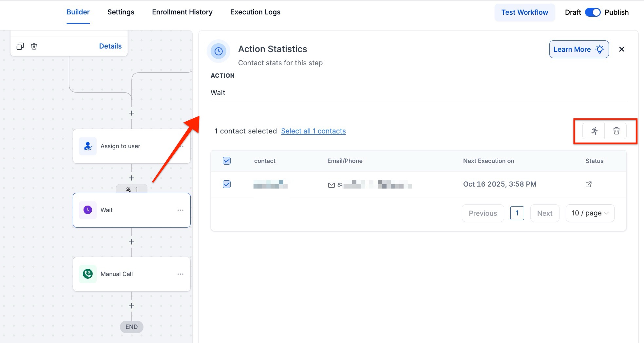Screen dimensions: 644x343
Task: Uncheck the select-all header checkbox
Action: (x=227, y=161)
